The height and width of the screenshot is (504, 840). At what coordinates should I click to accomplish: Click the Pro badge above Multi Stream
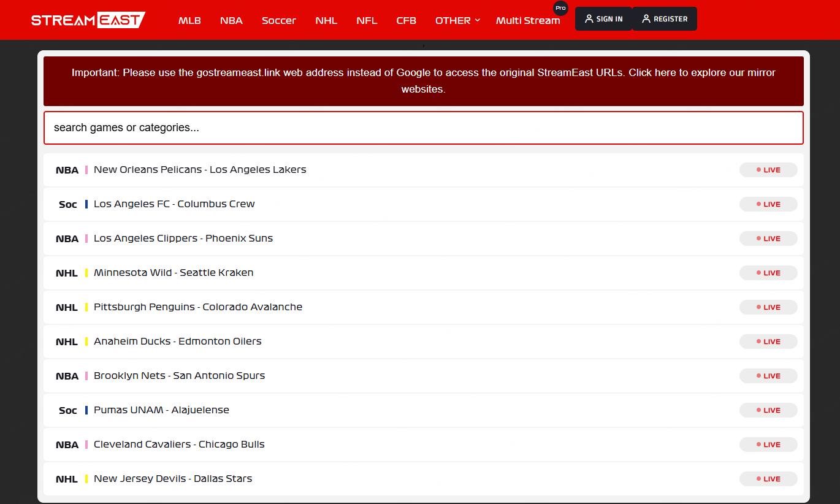coord(560,9)
